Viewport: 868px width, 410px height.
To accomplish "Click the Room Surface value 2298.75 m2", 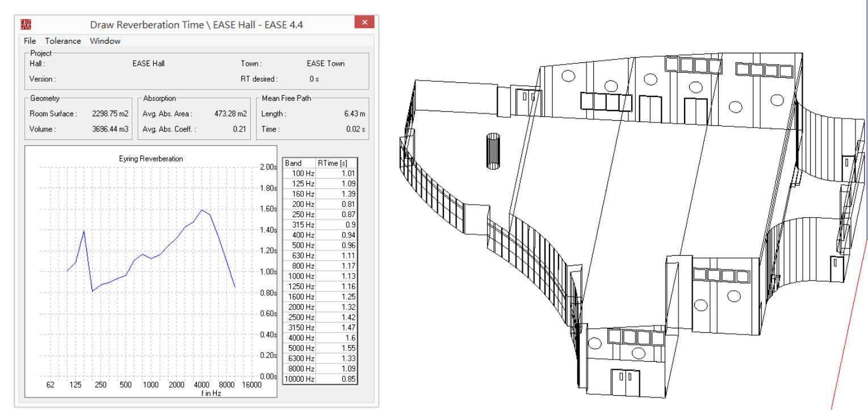I will click(110, 114).
